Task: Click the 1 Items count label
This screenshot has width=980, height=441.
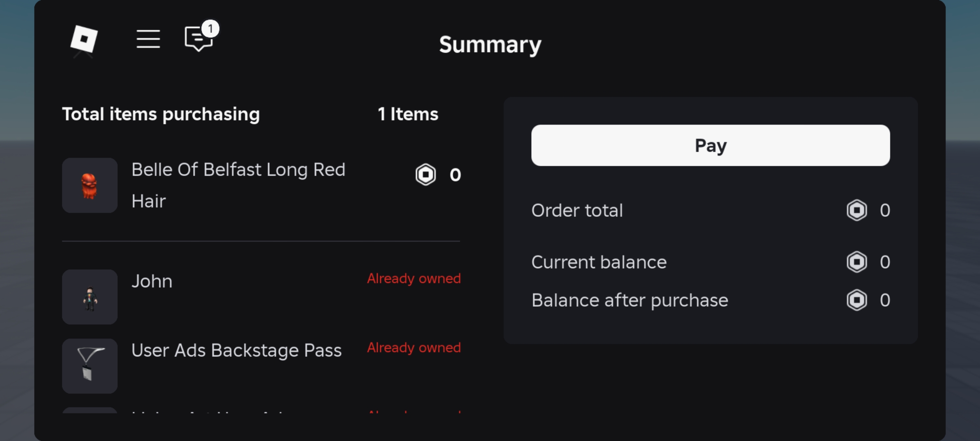Action: click(x=408, y=114)
